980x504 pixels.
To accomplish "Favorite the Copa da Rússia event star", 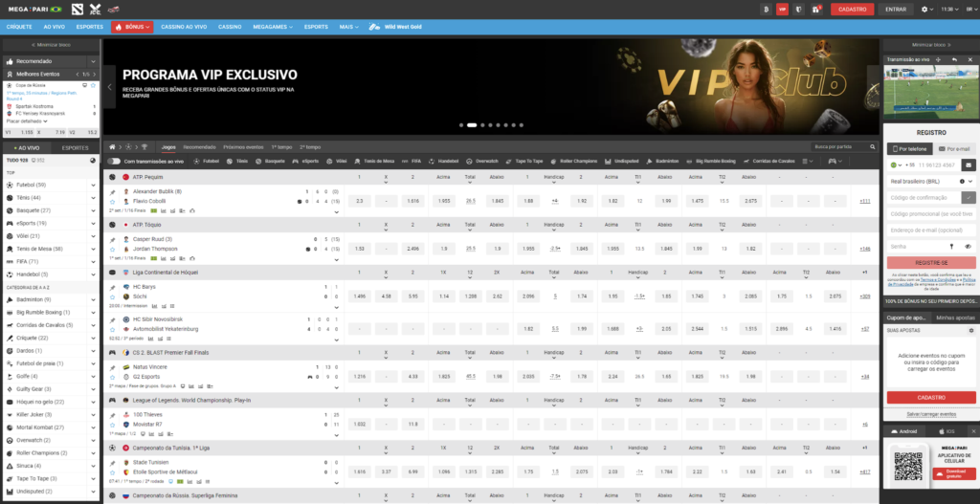I will pos(93,85).
